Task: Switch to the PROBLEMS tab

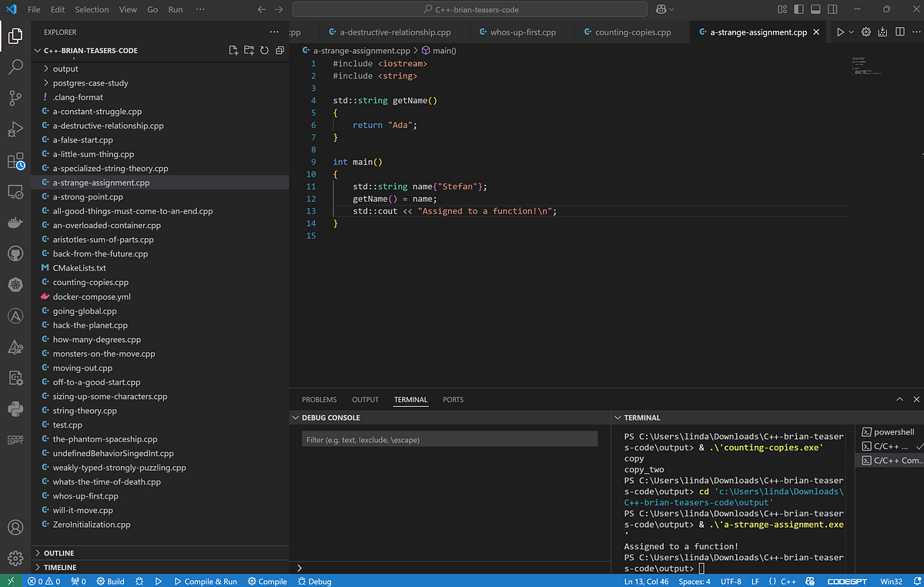Action: coord(319,399)
